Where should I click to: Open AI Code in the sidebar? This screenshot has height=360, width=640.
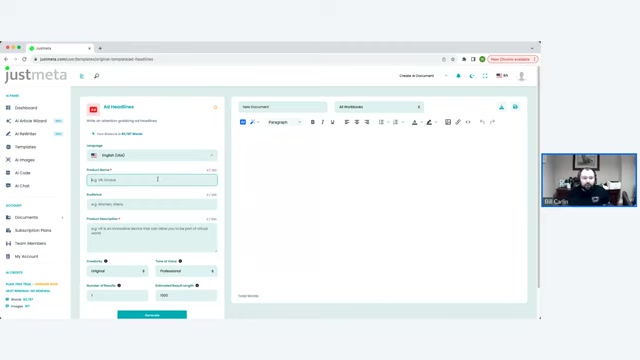pyautogui.click(x=22, y=173)
